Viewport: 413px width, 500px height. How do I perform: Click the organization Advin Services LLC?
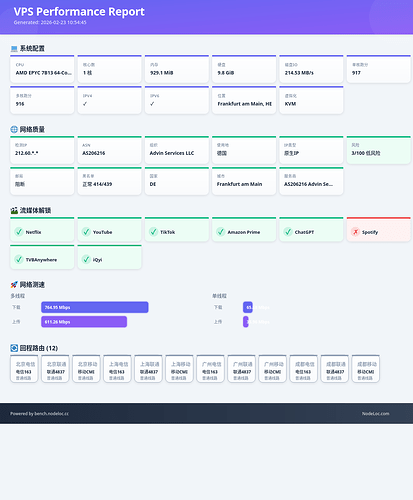coord(172,153)
